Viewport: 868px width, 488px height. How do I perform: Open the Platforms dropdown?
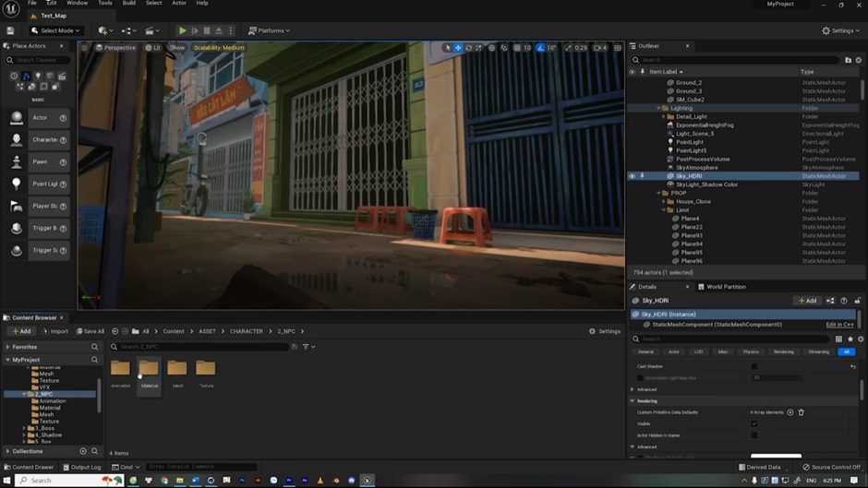point(269,30)
